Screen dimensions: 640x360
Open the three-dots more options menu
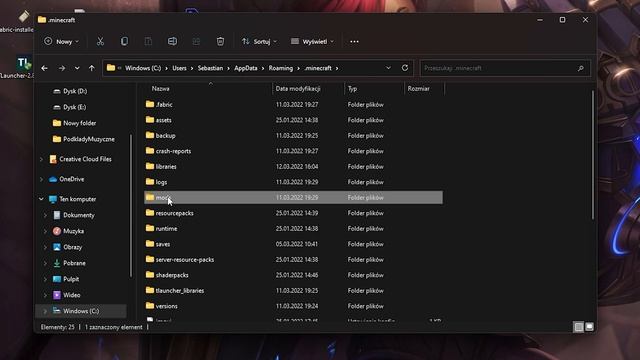coord(354,41)
